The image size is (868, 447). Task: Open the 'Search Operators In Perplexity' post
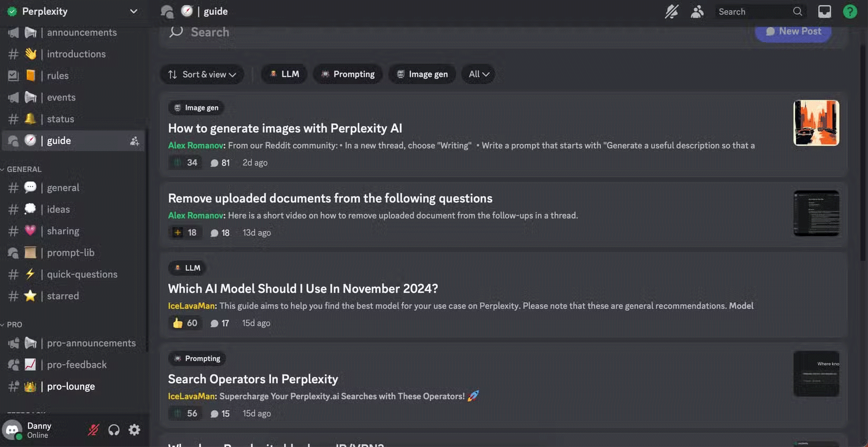pyautogui.click(x=253, y=379)
